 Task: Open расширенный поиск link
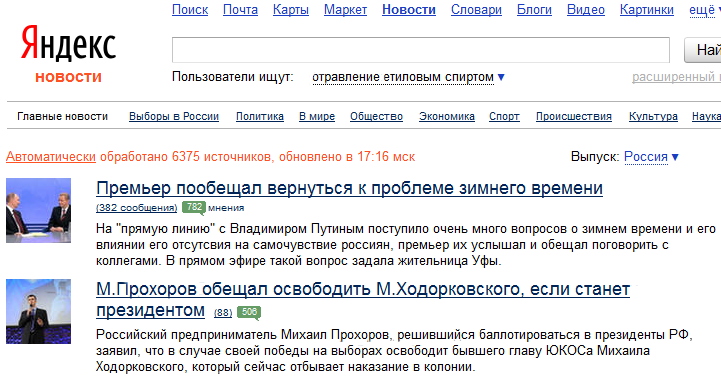click(x=676, y=77)
